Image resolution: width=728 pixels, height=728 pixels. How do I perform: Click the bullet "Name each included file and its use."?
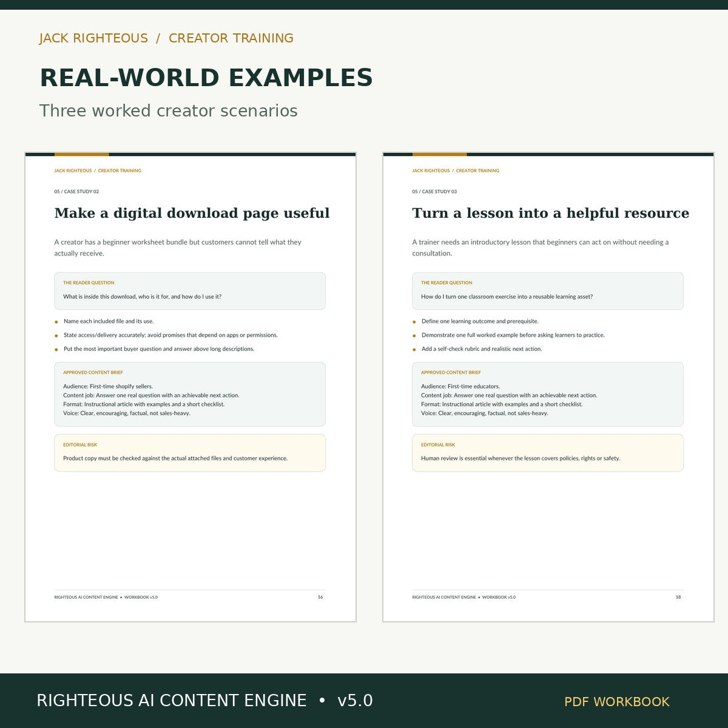click(109, 322)
